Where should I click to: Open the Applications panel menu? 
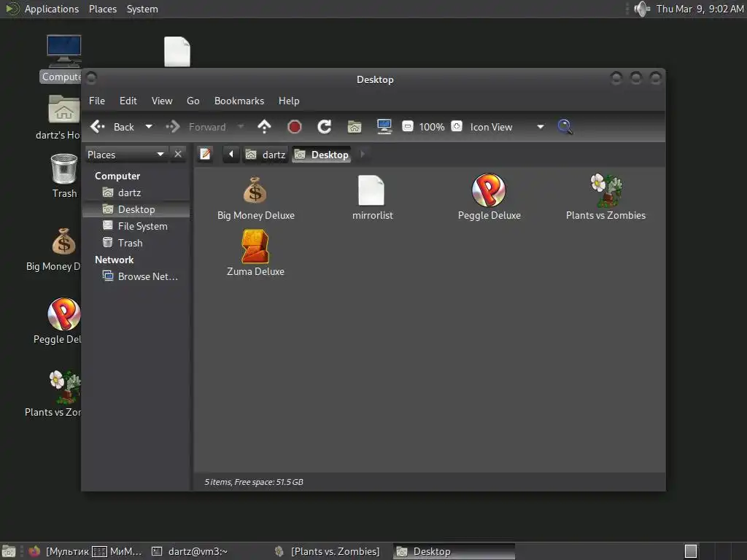42,9
